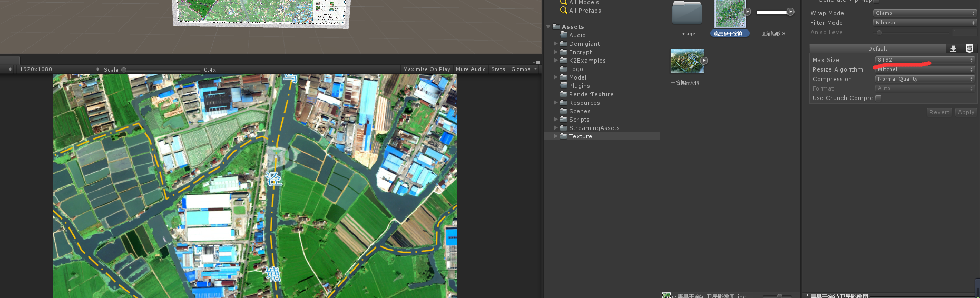Viewport: 980px width, 298px height.
Task: Expand the Demigiant folder arrow
Action: (x=555, y=44)
